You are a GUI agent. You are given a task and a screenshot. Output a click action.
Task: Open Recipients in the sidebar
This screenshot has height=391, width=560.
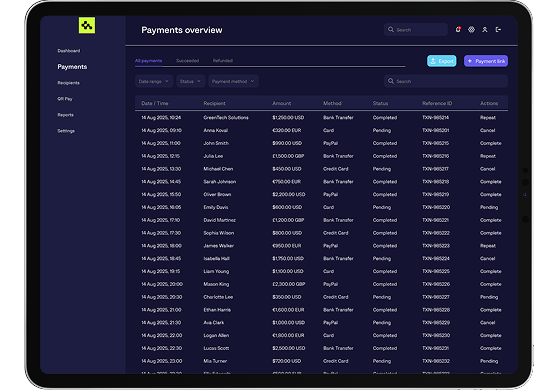(x=69, y=83)
